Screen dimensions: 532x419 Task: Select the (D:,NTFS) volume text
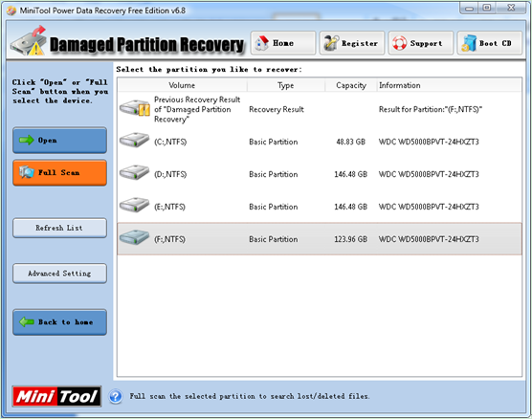[x=170, y=174]
